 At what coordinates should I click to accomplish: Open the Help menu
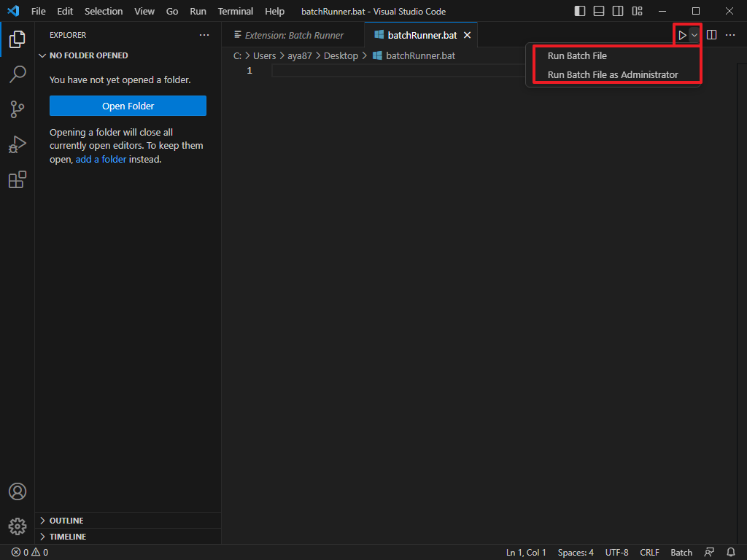[x=274, y=11]
